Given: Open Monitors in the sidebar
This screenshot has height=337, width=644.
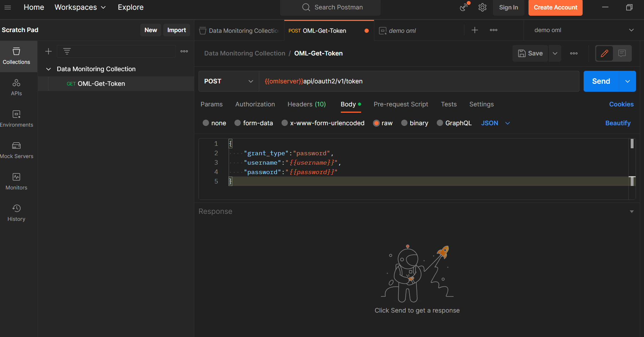Looking at the screenshot, I should pyautogui.click(x=16, y=182).
